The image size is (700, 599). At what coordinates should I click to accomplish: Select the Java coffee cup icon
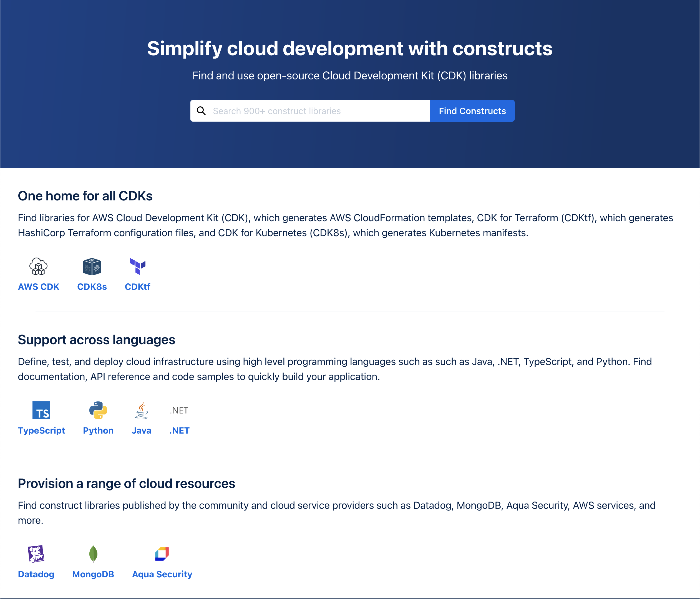pyautogui.click(x=142, y=411)
